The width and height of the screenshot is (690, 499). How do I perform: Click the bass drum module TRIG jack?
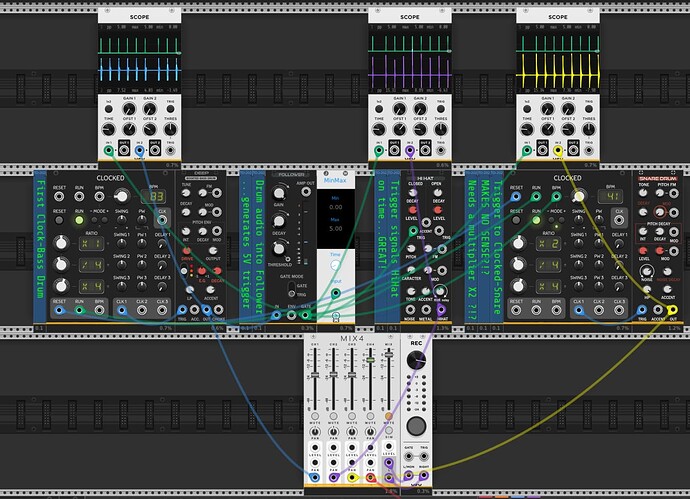(182, 310)
